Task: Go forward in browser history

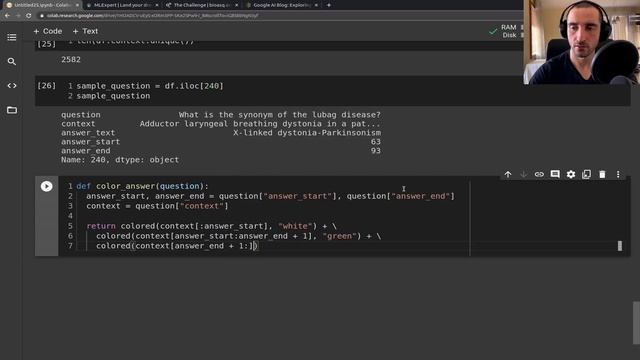Action: pyautogui.click(x=18, y=16)
